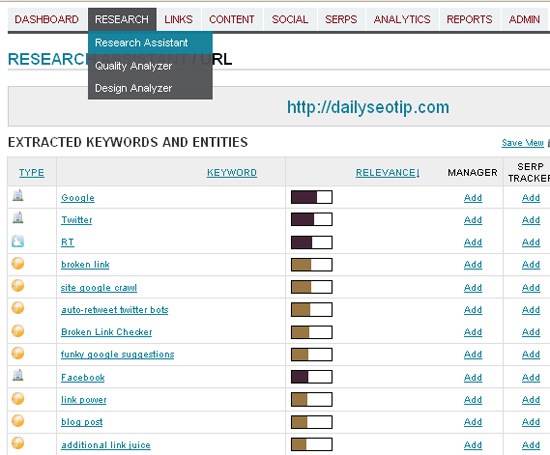Add blog post to the SERP Tracker
This screenshot has height=455, width=550.
tap(531, 422)
